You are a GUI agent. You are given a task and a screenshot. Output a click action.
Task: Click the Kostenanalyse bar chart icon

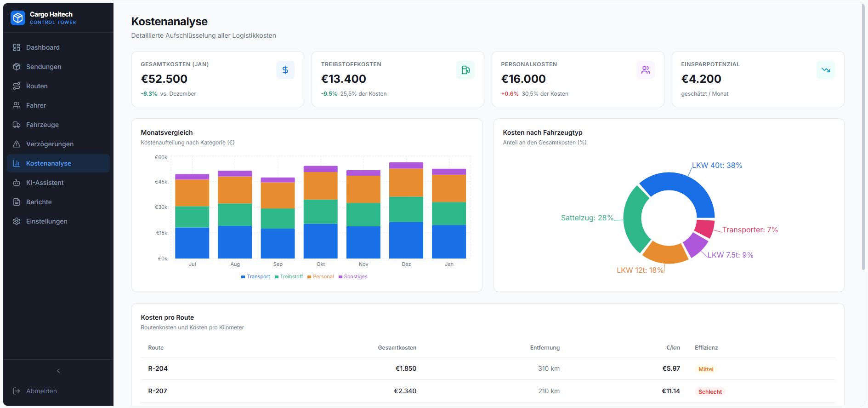click(x=17, y=163)
